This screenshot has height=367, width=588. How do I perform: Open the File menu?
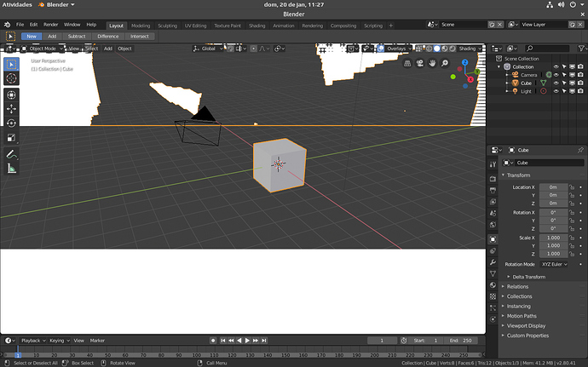pos(20,25)
